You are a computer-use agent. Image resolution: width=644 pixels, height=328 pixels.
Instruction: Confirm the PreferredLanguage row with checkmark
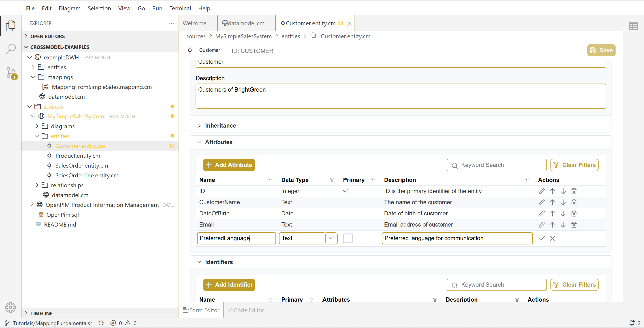(542, 238)
